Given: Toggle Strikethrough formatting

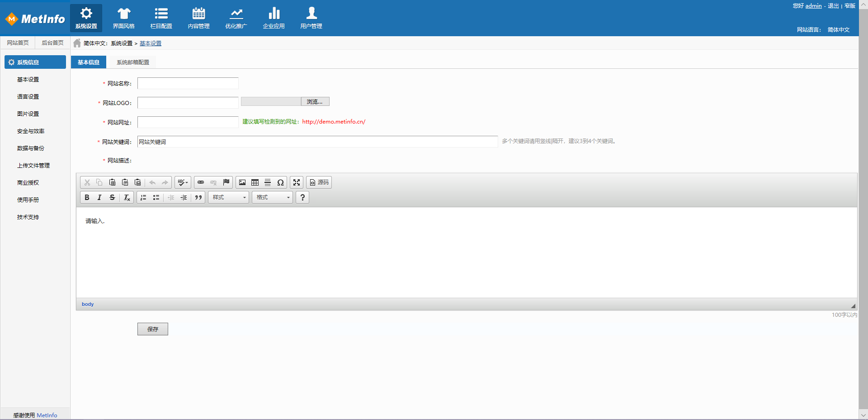Looking at the screenshot, I should pyautogui.click(x=112, y=197).
